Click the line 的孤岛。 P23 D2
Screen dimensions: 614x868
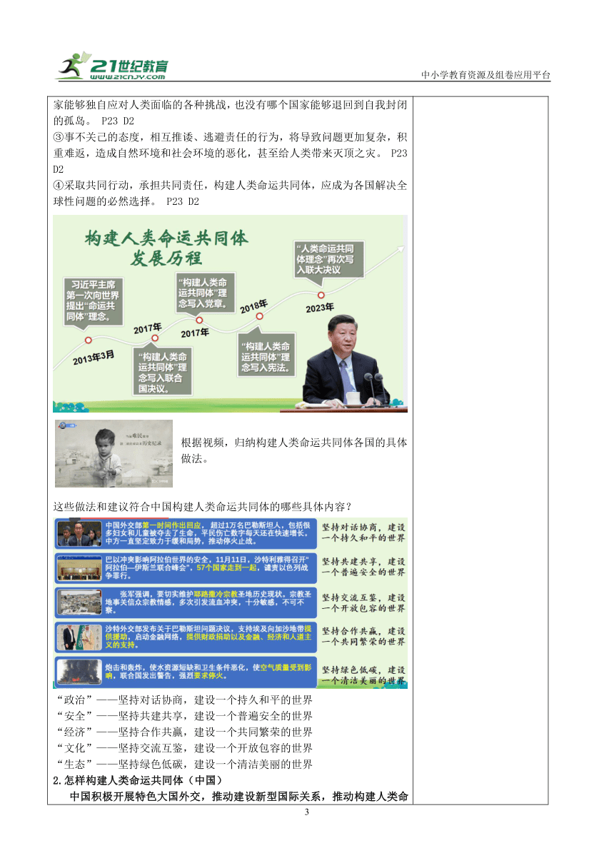94,121
